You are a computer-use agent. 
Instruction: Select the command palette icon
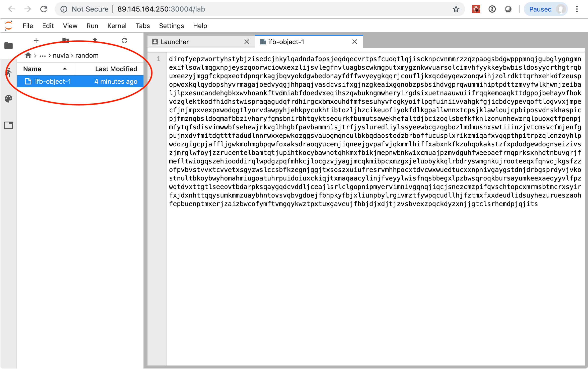[x=9, y=99]
